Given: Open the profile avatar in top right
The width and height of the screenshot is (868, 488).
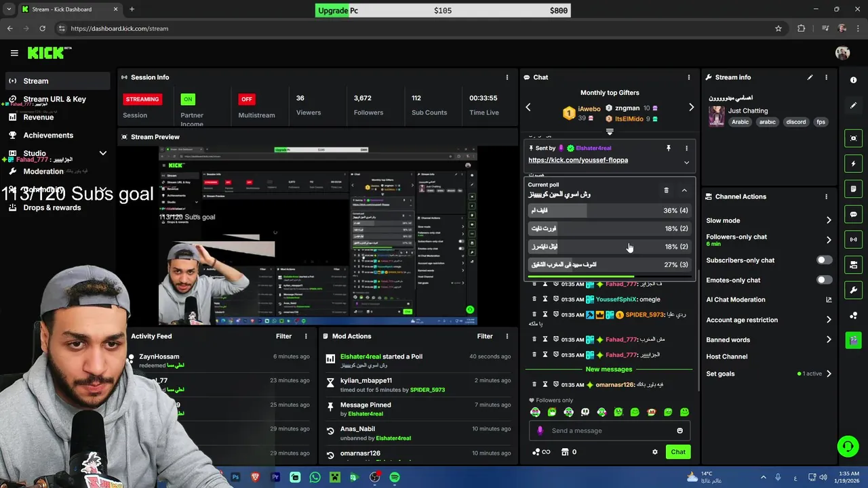Looking at the screenshot, I should point(843,53).
